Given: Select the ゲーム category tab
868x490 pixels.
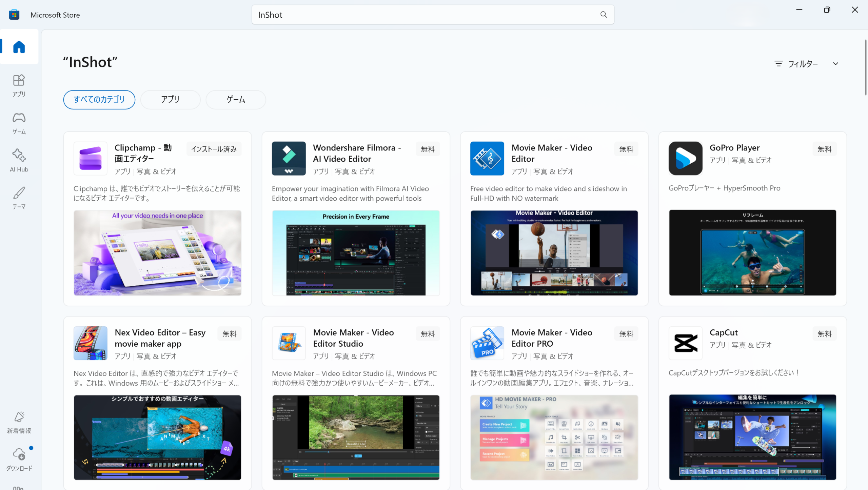Looking at the screenshot, I should tap(236, 100).
